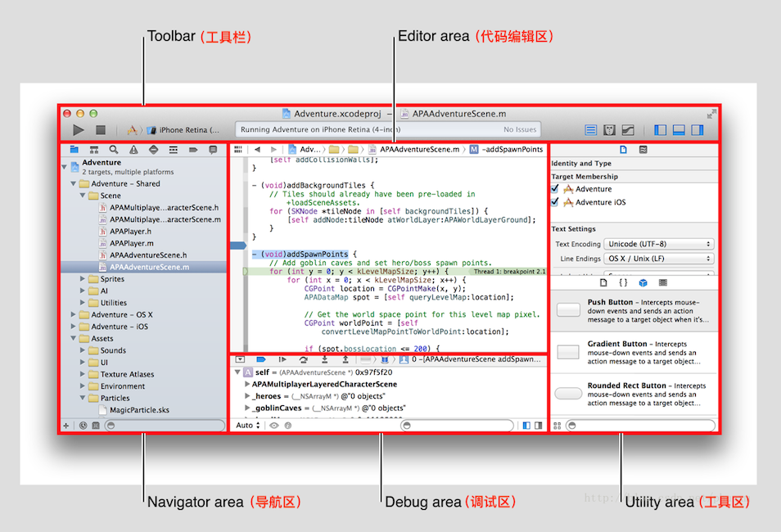Viewport: 781px width, 532px height.
Task: Toggle the Utility area visibility
Action: click(697, 130)
